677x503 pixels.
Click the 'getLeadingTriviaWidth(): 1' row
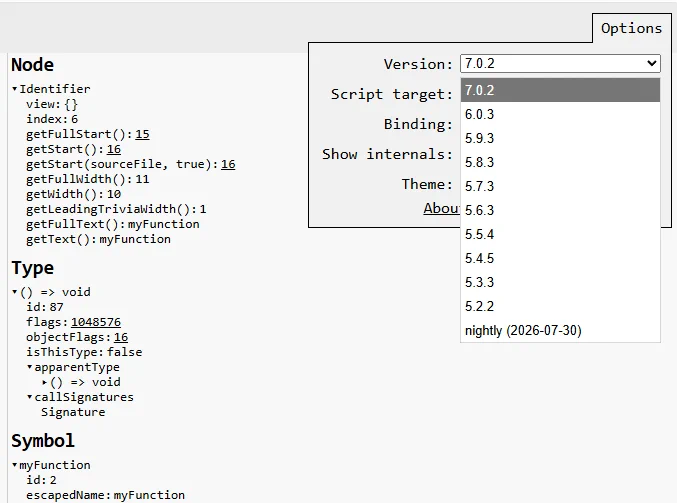pos(116,209)
